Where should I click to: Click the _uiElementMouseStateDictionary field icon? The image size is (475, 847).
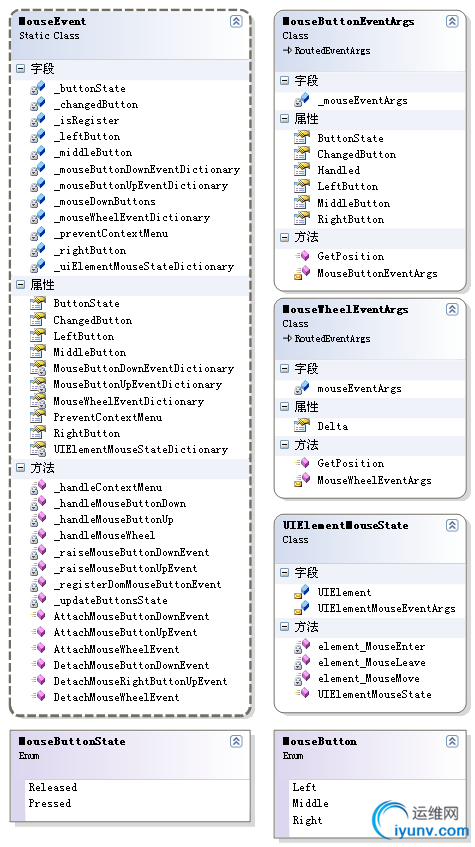pos(38,266)
